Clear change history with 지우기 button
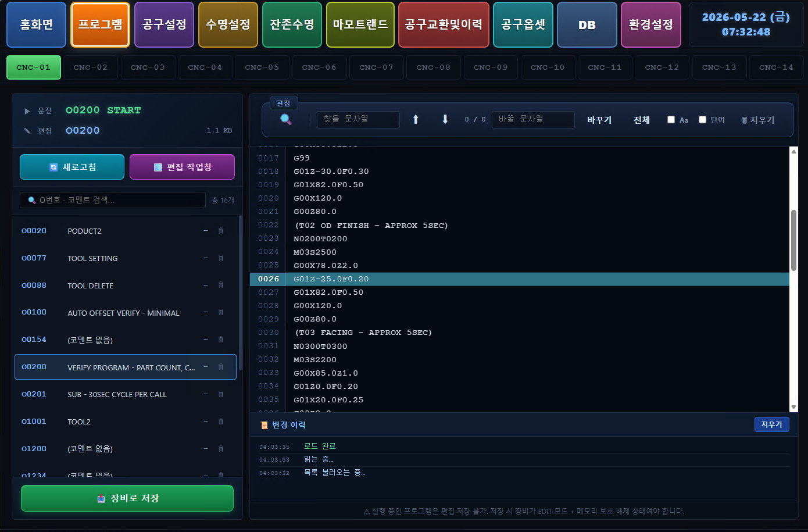The image size is (808, 532). point(771,424)
